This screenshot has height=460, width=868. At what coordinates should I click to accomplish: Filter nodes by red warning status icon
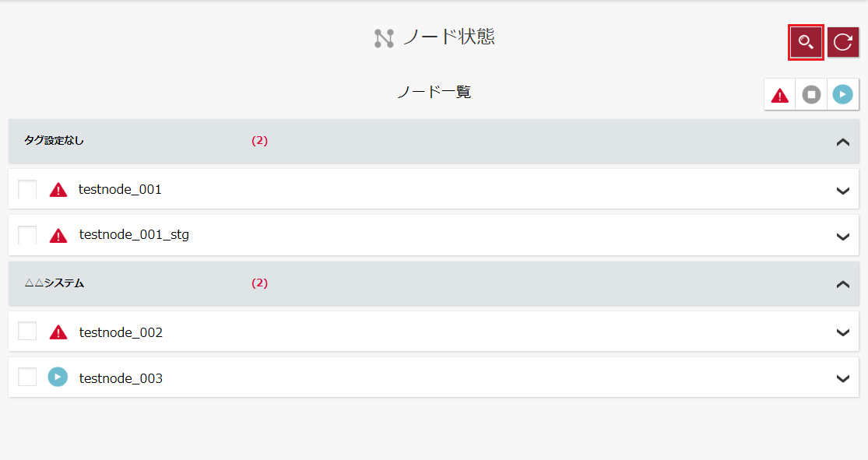[x=779, y=95]
